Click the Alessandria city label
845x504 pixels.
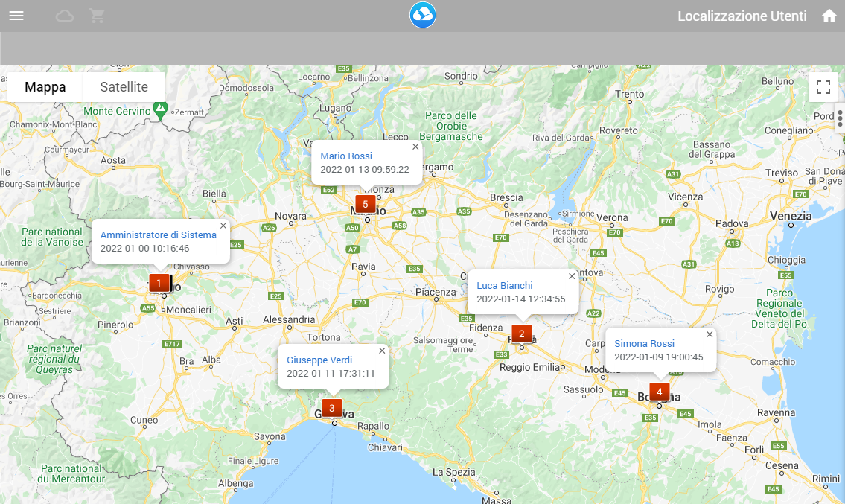[289, 319]
